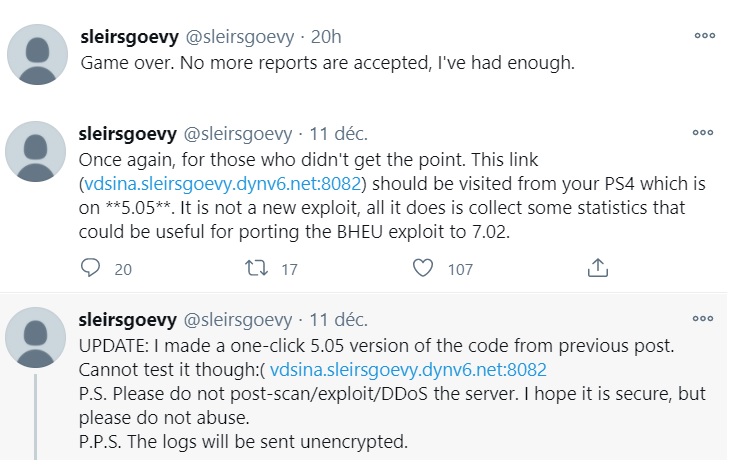Open sleirsgoevy name on 'Game over' tweet
Image resolution: width=741 pixels, height=465 pixels.
pyautogui.click(x=129, y=37)
